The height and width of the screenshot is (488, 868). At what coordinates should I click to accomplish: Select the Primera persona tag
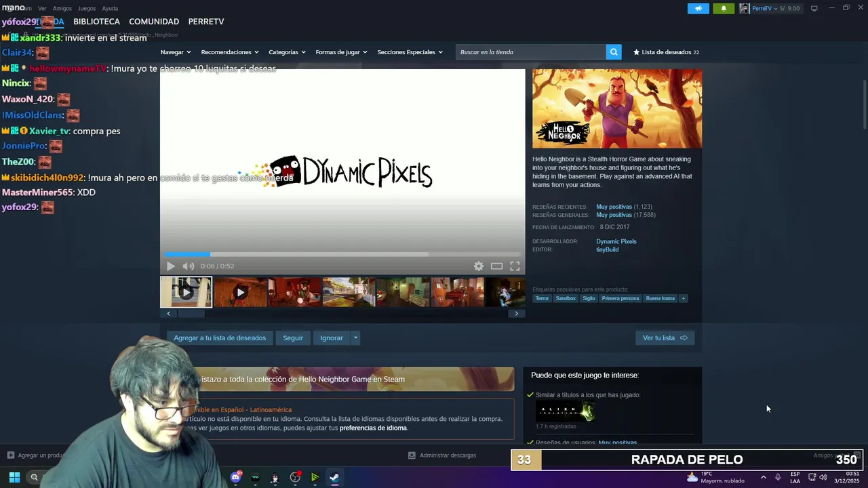pyautogui.click(x=620, y=298)
